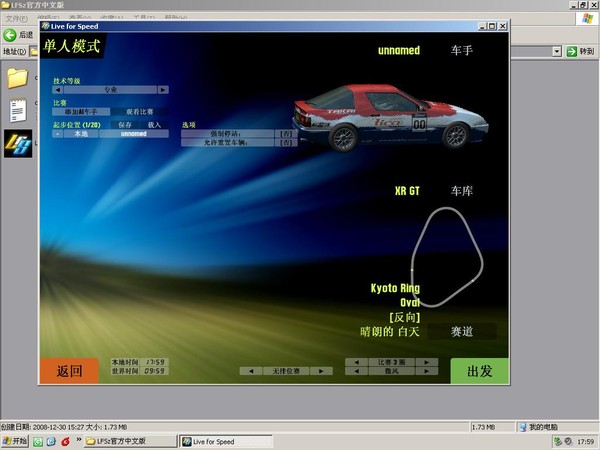
Task: Click the 世界时间 world time display
Action: coord(140,371)
